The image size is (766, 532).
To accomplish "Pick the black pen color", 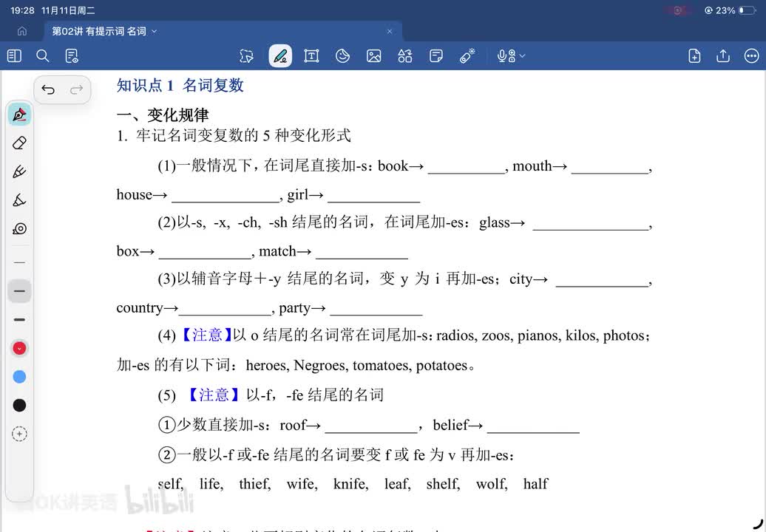I will pos(19,405).
